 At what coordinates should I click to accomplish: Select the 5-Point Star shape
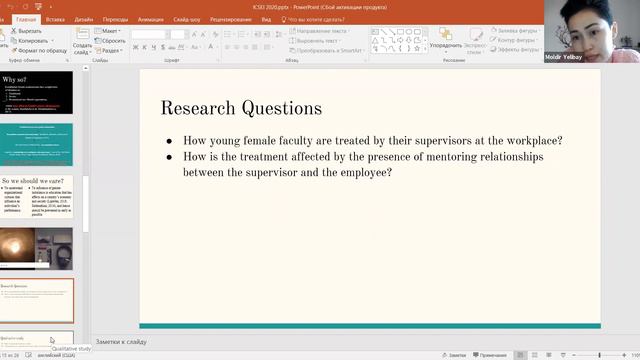pos(417,49)
